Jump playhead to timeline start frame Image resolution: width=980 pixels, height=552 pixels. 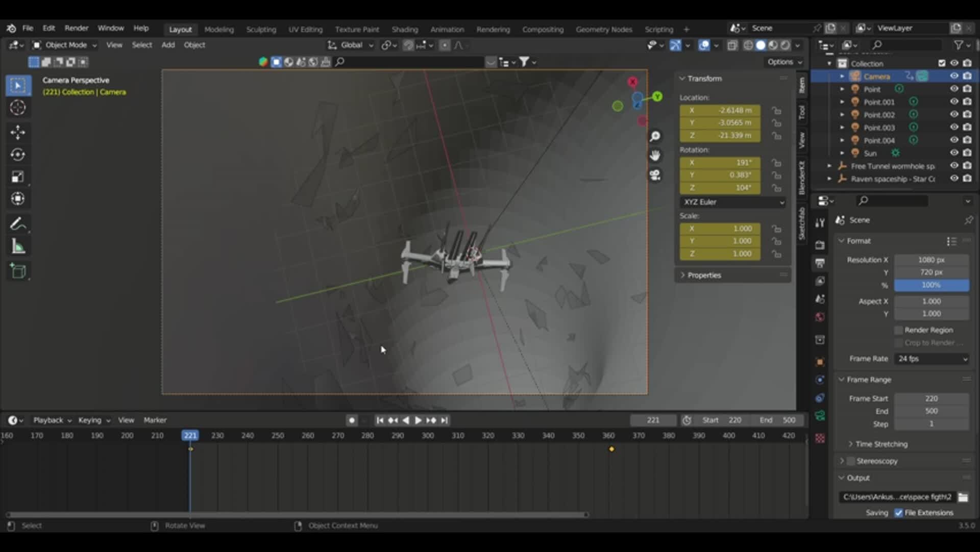pyautogui.click(x=380, y=420)
